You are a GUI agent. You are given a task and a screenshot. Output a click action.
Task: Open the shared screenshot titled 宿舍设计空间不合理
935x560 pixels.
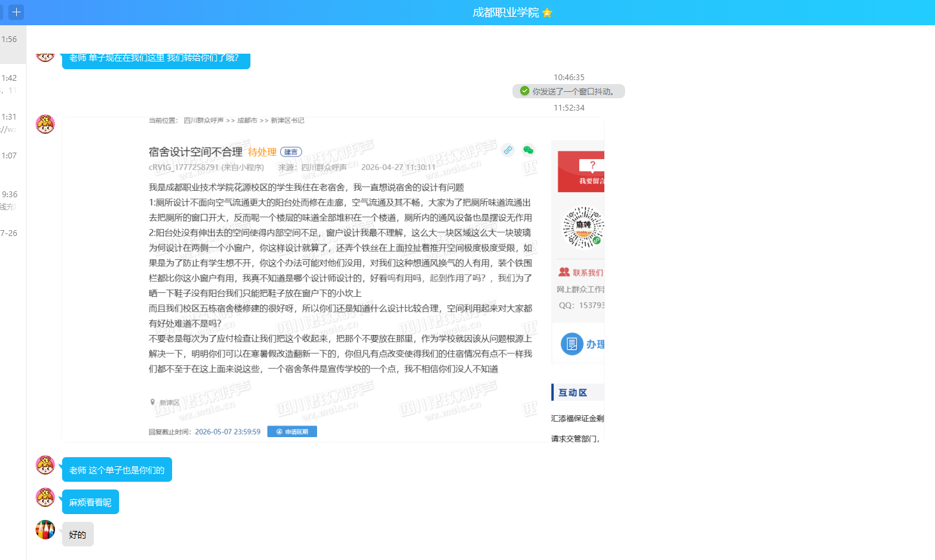pyautogui.click(x=333, y=279)
